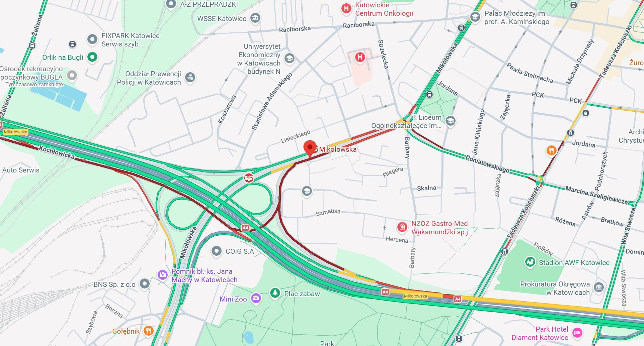Click the bus stop icon on Żeliwna street
This screenshot has width=644, height=346.
(32, 45)
